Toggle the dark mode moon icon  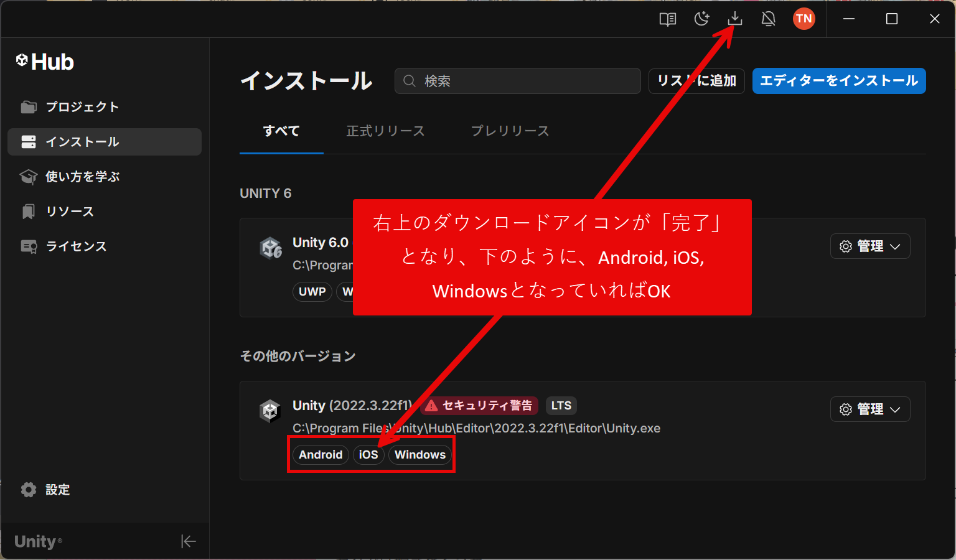coord(701,19)
